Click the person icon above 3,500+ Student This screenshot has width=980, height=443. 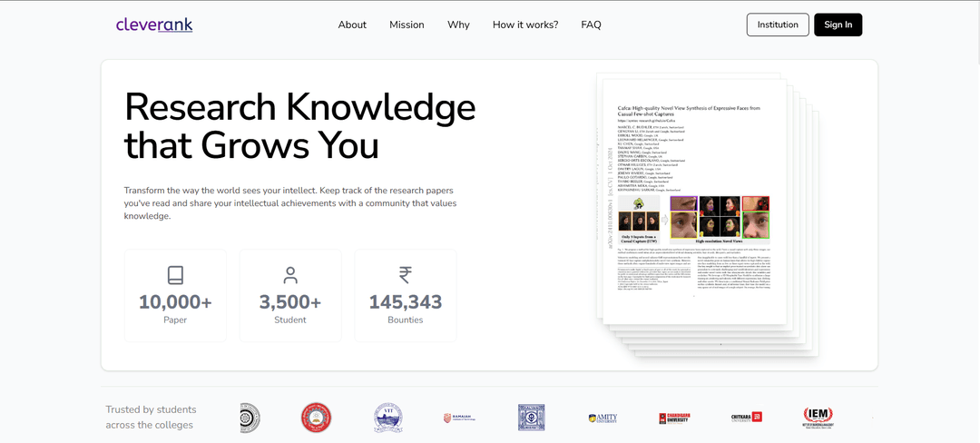click(290, 276)
